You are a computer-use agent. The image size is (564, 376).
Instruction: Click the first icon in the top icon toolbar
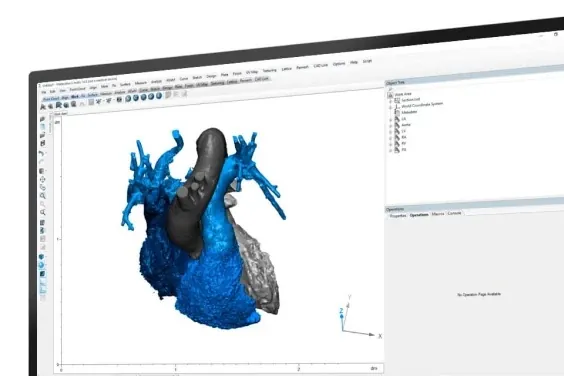click(x=43, y=107)
